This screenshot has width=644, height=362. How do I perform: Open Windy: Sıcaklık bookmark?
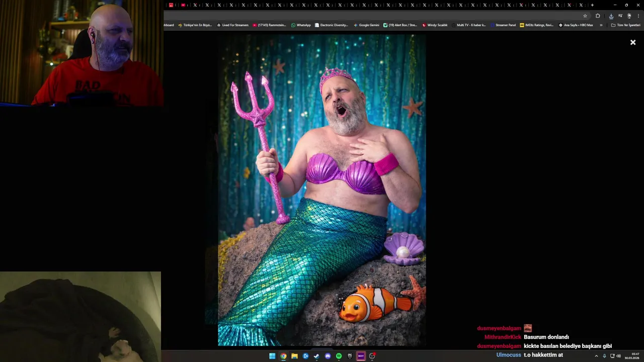[435, 25]
